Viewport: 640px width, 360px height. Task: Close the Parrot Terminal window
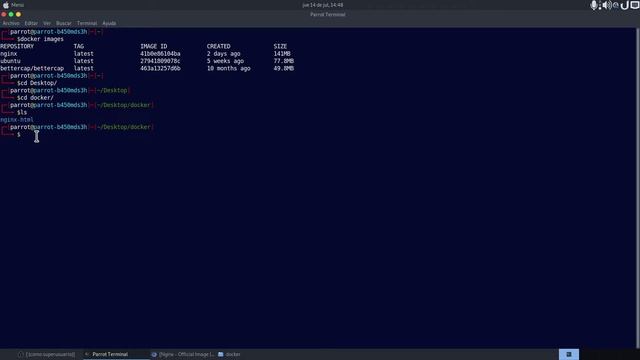[x=4, y=14]
